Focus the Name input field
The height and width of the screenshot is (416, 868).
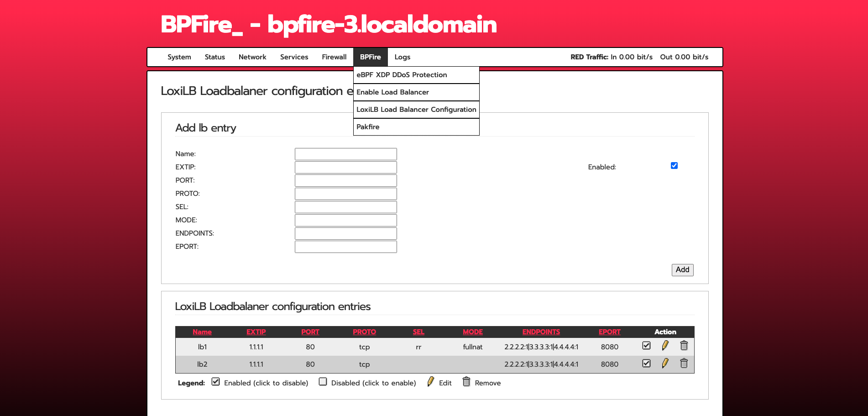pyautogui.click(x=345, y=154)
